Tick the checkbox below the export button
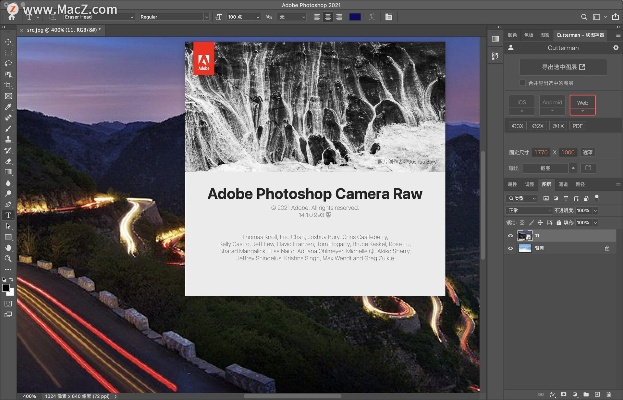623x400 pixels. click(521, 83)
